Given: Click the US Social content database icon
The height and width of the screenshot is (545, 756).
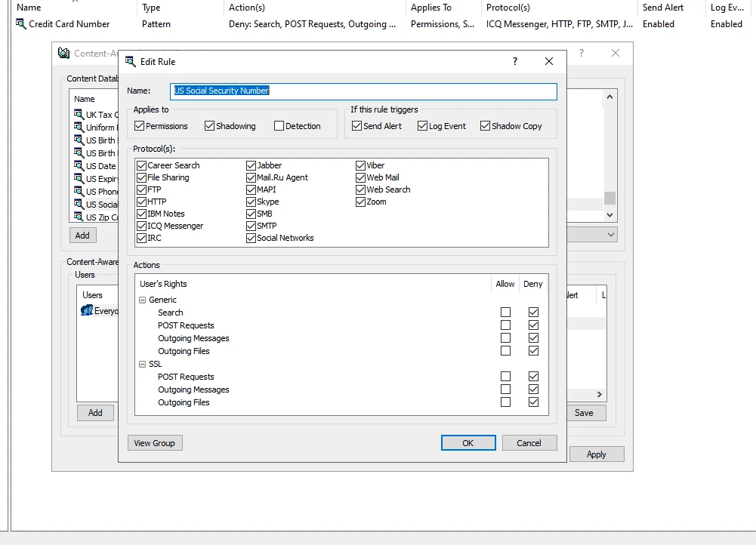Looking at the screenshot, I should pyautogui.click(x=79, y=205).
